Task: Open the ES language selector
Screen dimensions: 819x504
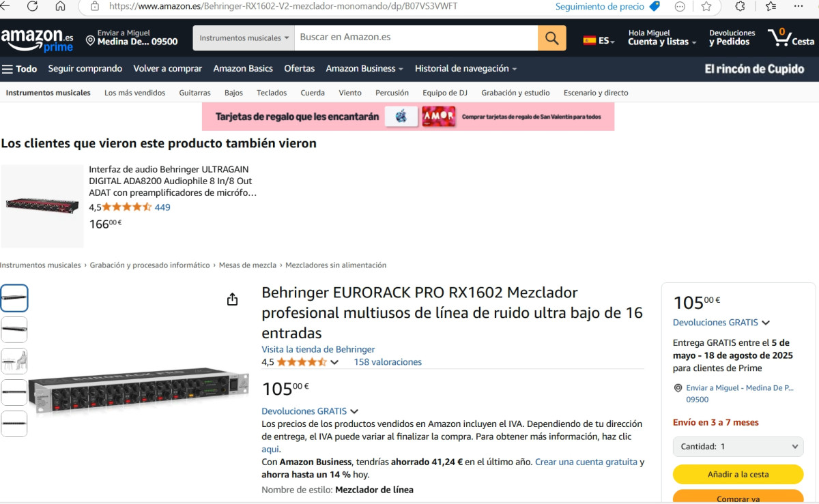Action: point(599,41)
